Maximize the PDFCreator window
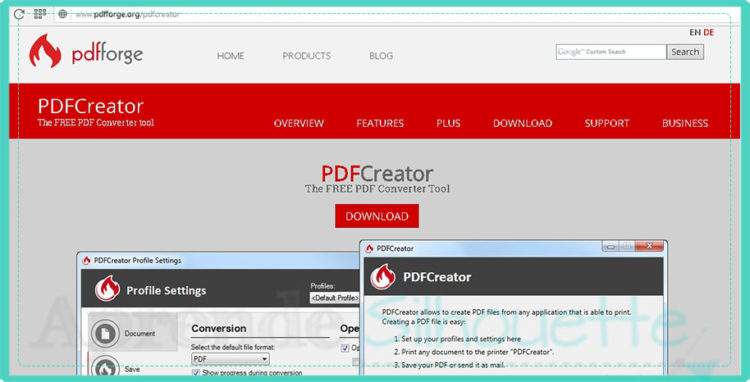The width and height of the screenshot is (750, 382). tap(627, 246)
